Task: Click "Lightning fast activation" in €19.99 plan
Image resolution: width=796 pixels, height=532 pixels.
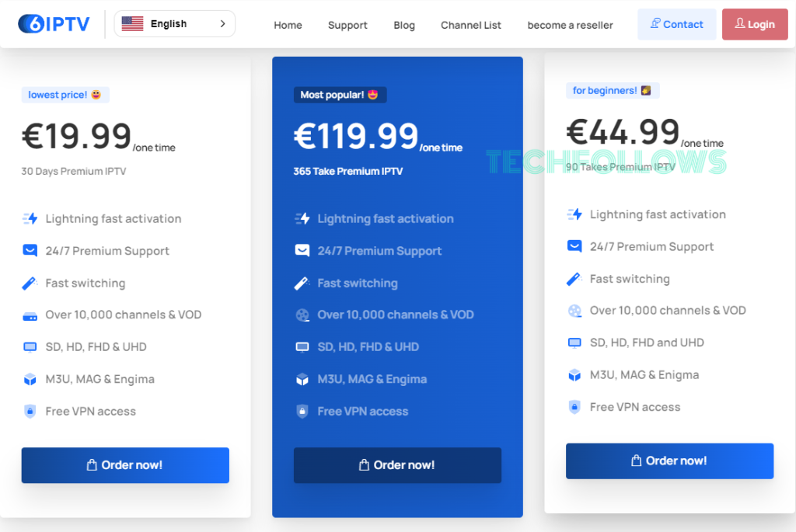Action: (x=113, y=218)
